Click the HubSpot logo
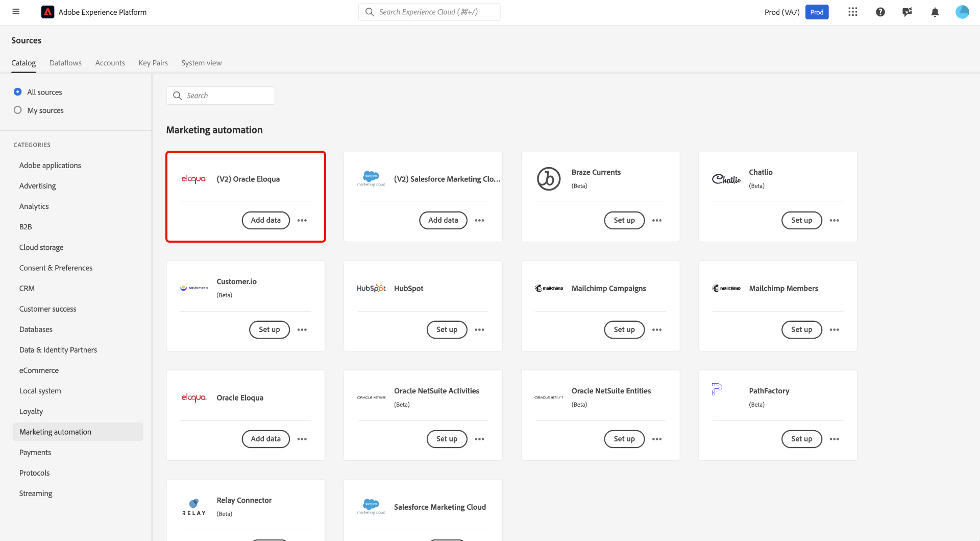The height and width of the screenshot is (541, 980). point(371,288)
